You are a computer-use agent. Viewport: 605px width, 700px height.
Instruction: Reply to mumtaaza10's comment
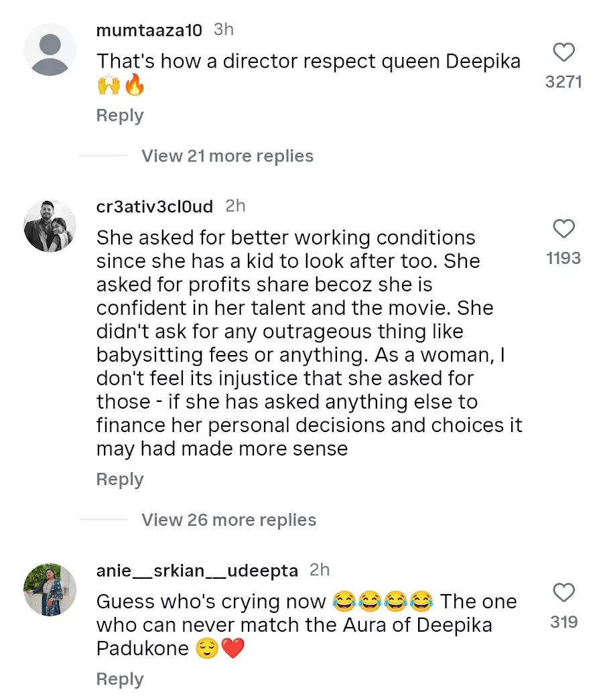click(120, 115)
